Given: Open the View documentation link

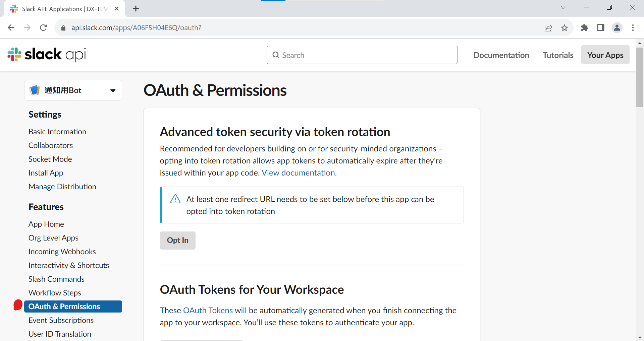Looking at the screenshot, I should [x=299, y=173].
